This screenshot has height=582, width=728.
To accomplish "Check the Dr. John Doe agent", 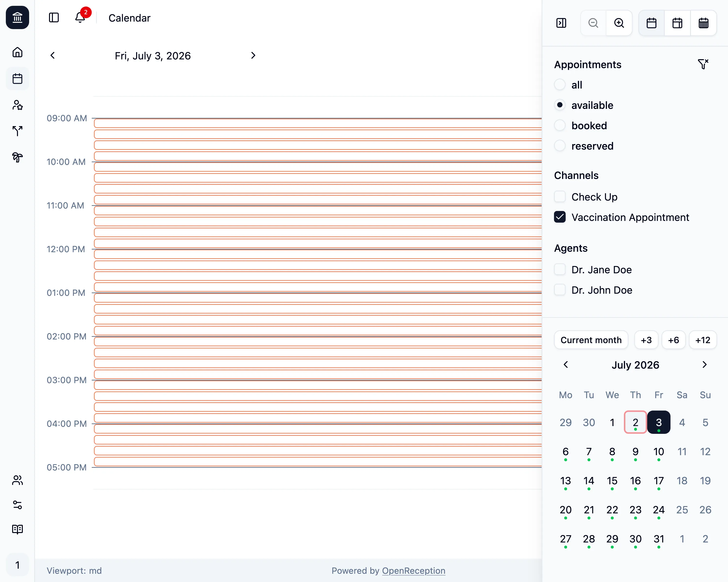I will tap(560, 290).
